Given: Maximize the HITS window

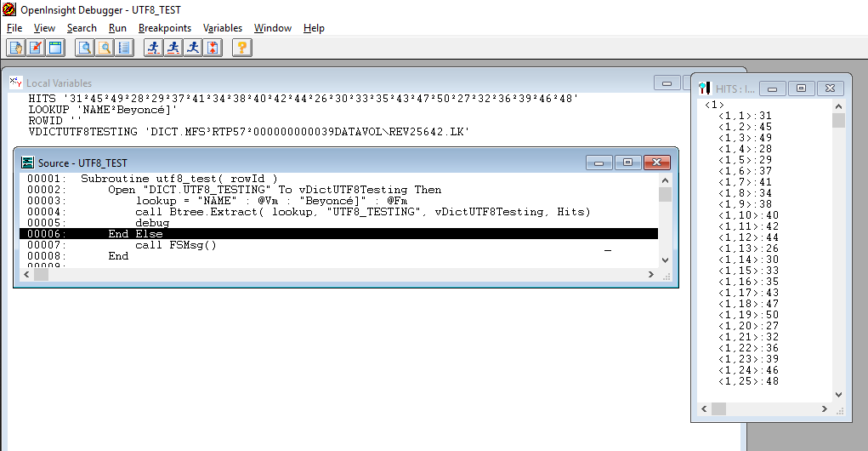Looking at the screenshot, I should pos(801,88).
